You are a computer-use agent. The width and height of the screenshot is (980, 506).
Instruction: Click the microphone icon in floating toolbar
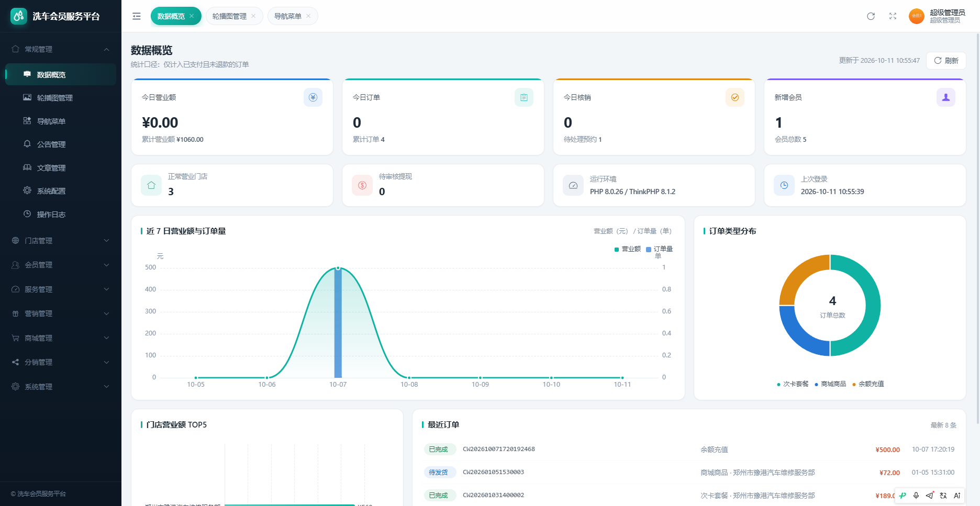pyautogui.click(x=916, y=496)
